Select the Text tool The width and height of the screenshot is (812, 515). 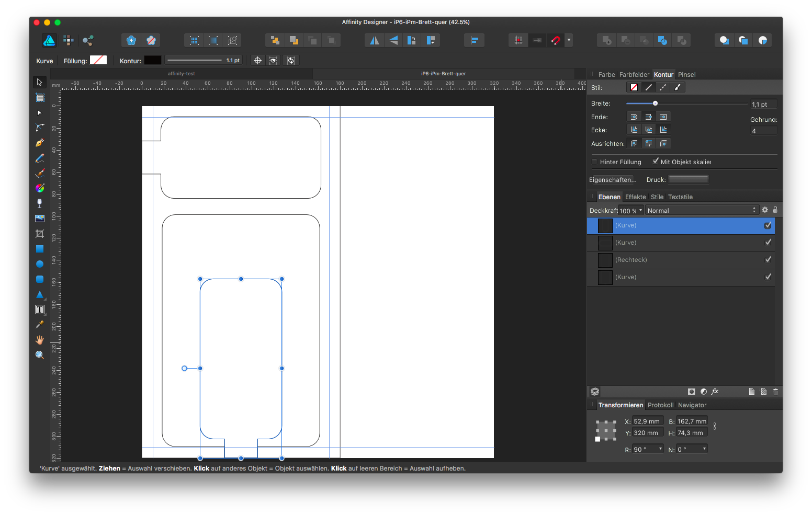[40, 310]
